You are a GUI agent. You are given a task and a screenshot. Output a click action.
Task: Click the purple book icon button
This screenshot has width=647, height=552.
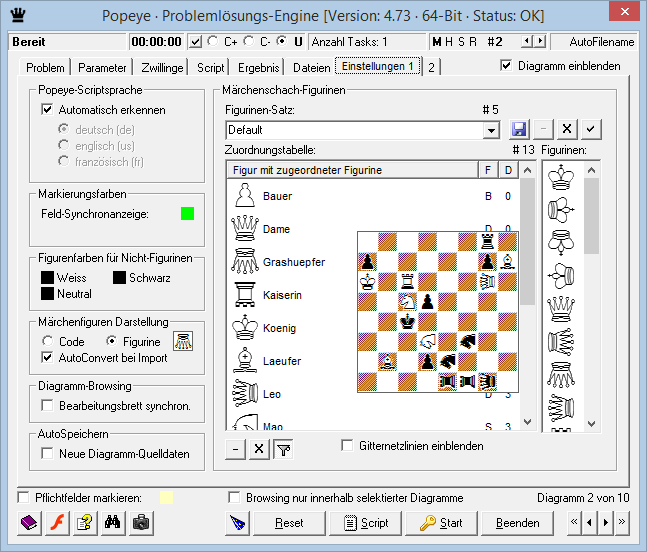29,523
